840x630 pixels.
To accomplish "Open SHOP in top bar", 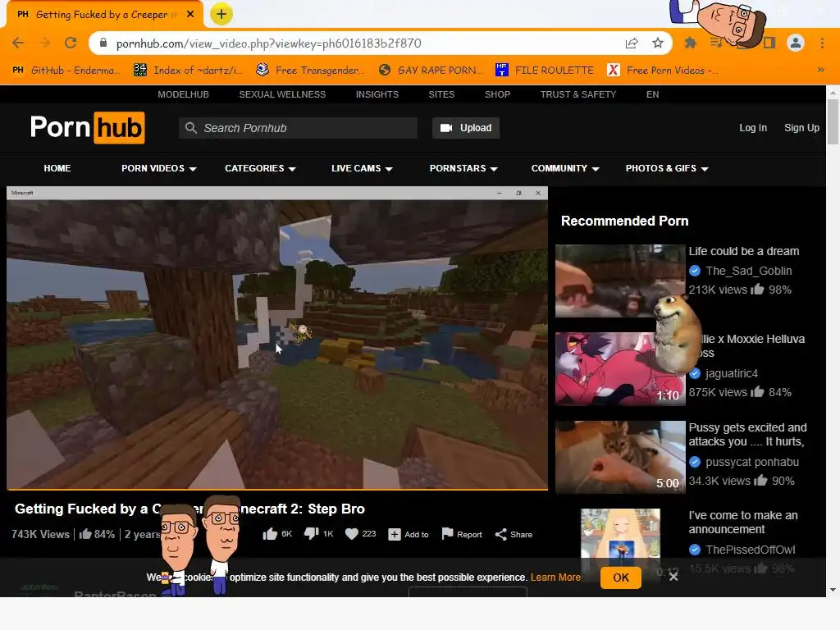I will click(x=497, y=94).
